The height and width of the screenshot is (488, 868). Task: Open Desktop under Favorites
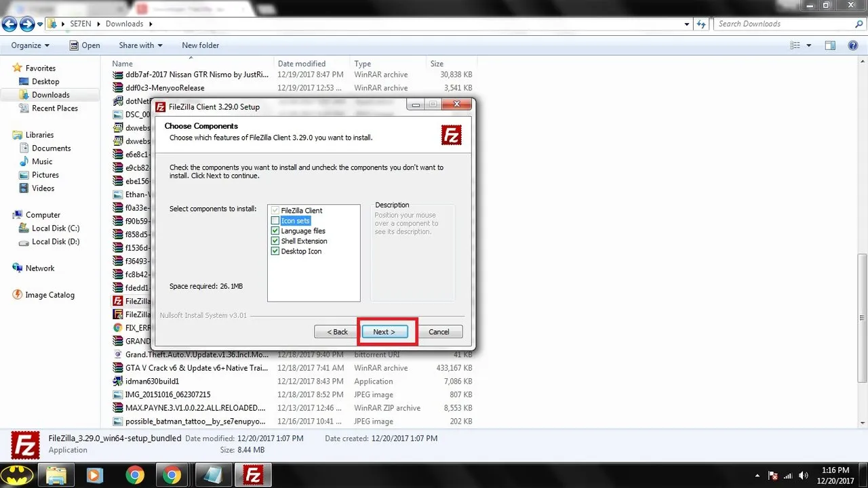pyautogui.click(x=45, y=81)
